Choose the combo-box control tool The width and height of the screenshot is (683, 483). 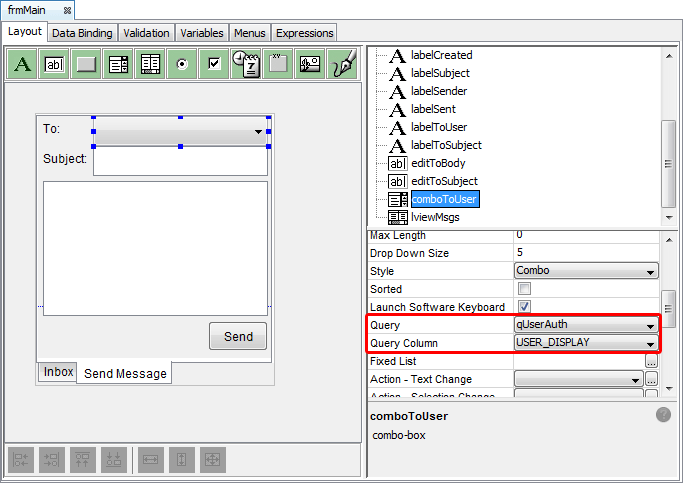coord(119,64)
